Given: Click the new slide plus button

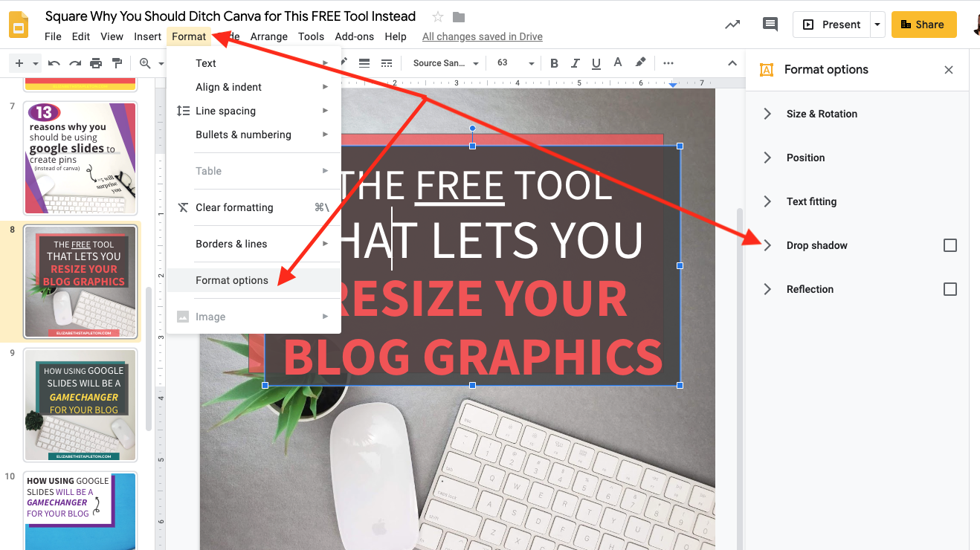Looking at the screenshot, I should (19, 63).
